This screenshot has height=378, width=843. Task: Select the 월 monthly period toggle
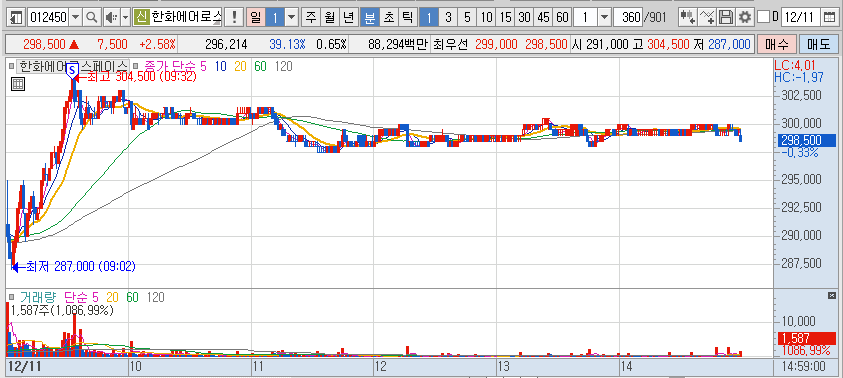click(330, 18)
